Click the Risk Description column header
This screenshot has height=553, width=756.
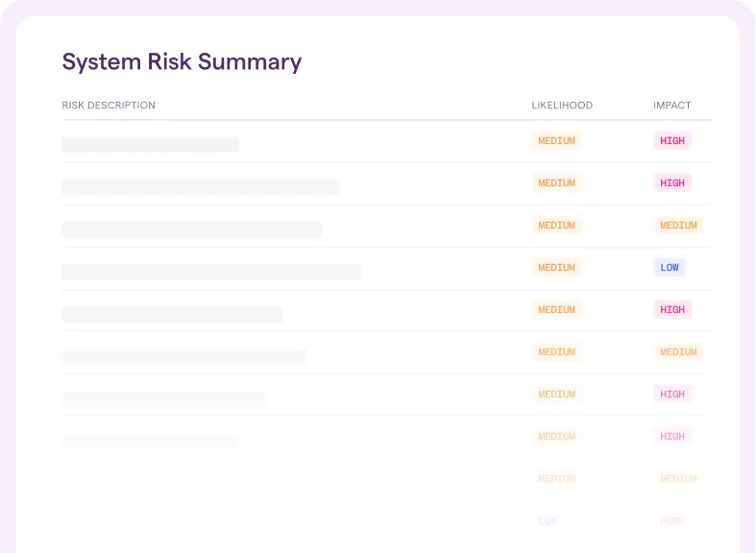pos(109,106)
